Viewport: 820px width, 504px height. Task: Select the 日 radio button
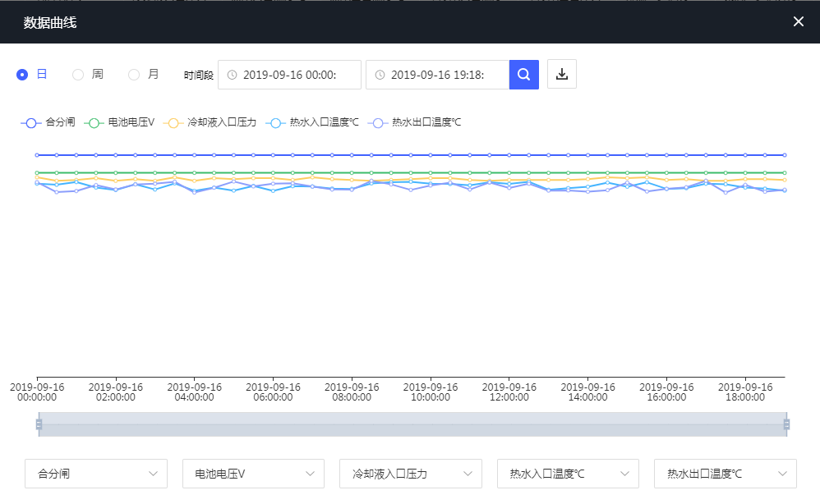[22, 75]
